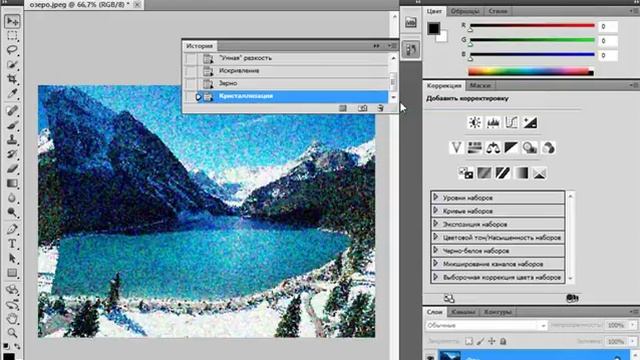The image size is (640, 360).
Task: Set history brush source for "Искривление" state
Action: [x=191, y=71]
